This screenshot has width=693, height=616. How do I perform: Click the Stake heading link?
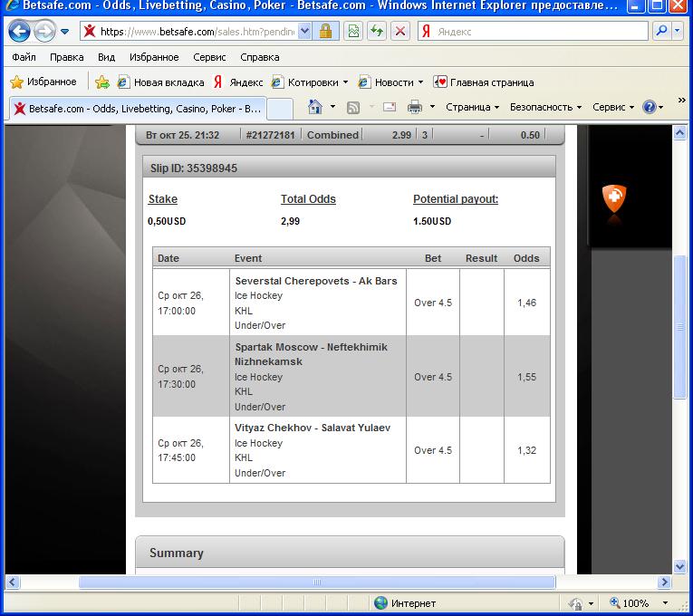coord(163,199)
